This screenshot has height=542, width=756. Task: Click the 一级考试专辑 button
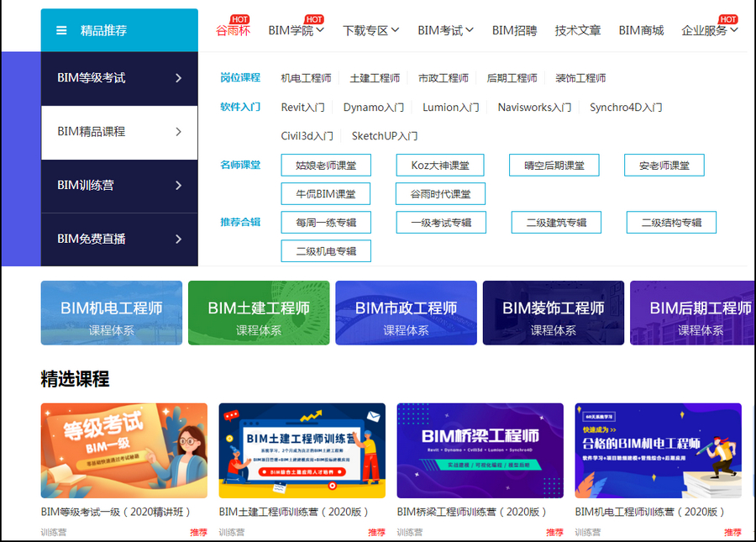[x=441, y=223]
